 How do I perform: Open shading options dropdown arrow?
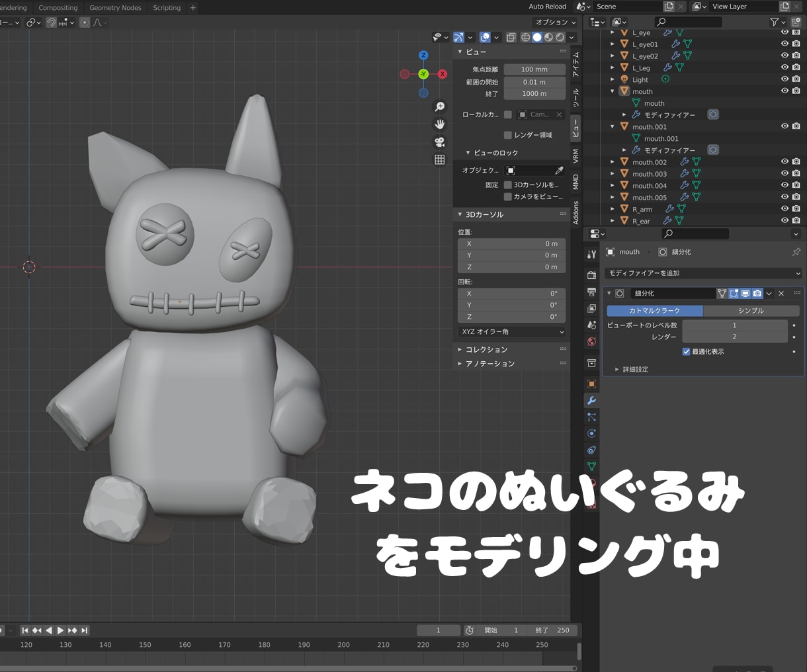click(572, 38)
